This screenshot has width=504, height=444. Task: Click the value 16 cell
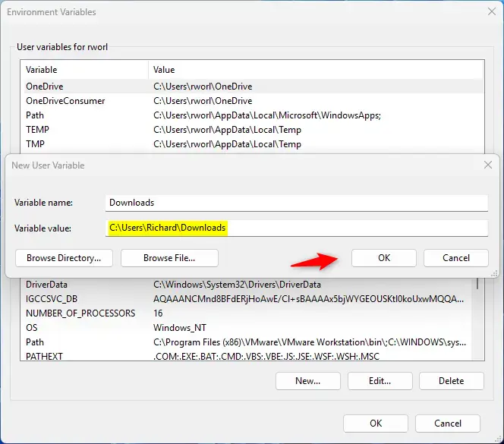pos(158,313)
